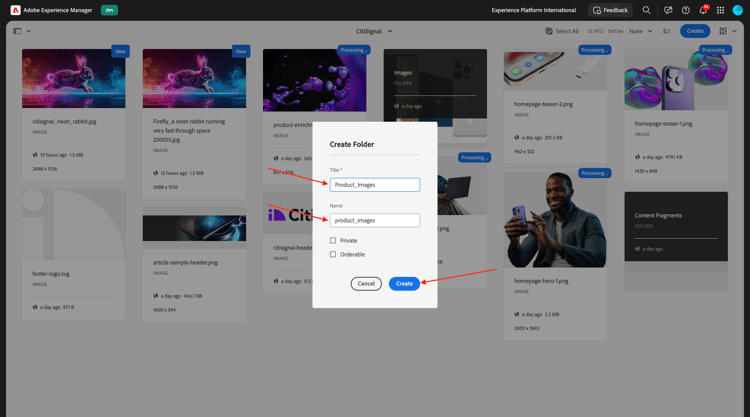Click the 2000 x 1843 dimensions text
This screenshot has height=417, width=750.
527,328
